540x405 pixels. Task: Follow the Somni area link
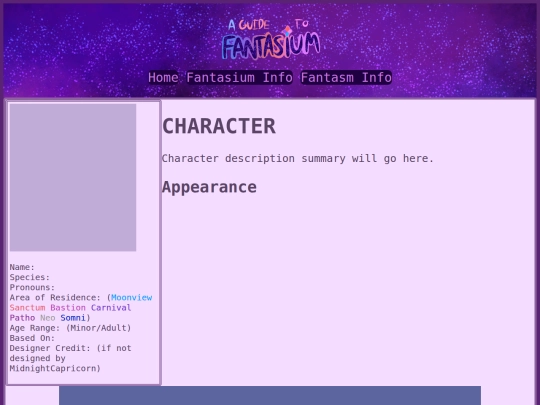click(x=73, y=318)
